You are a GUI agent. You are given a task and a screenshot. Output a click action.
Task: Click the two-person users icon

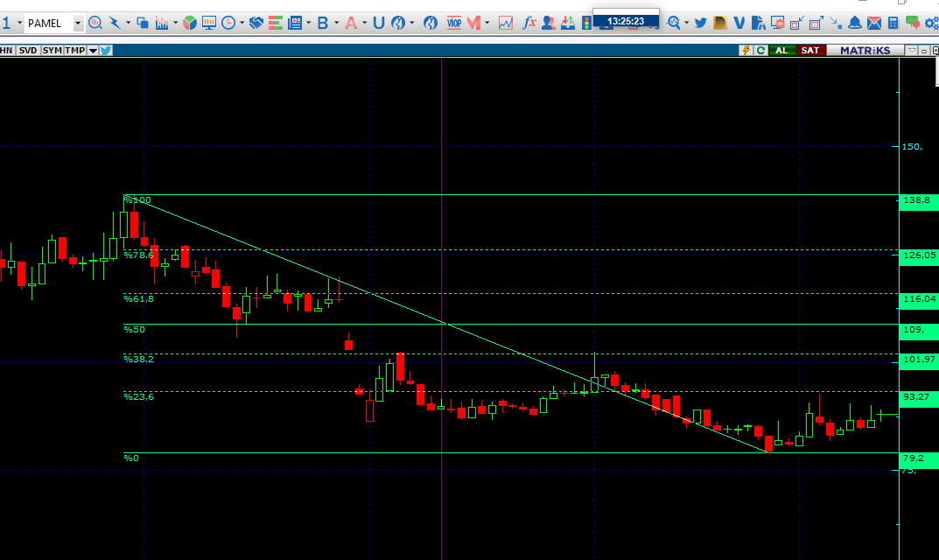click(x=548, y=23)
